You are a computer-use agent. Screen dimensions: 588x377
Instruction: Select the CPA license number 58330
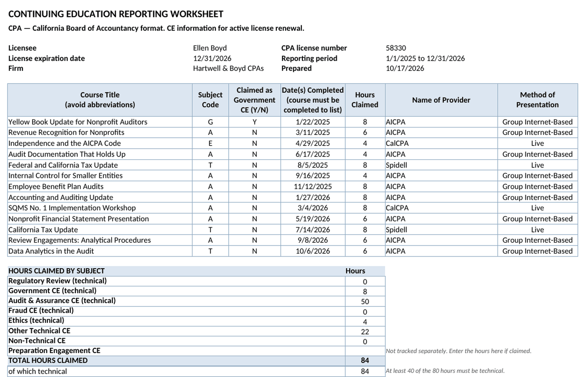point(396,48)
